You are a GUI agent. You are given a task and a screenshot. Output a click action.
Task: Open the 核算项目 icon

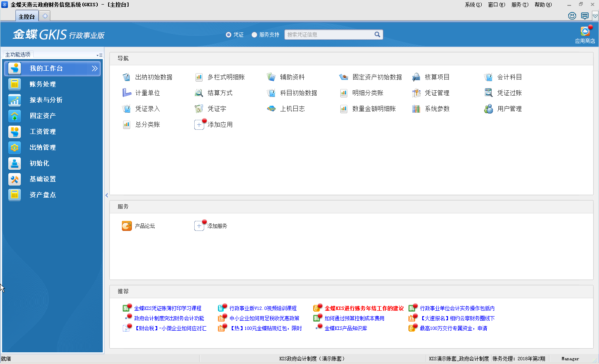[416, 77]
